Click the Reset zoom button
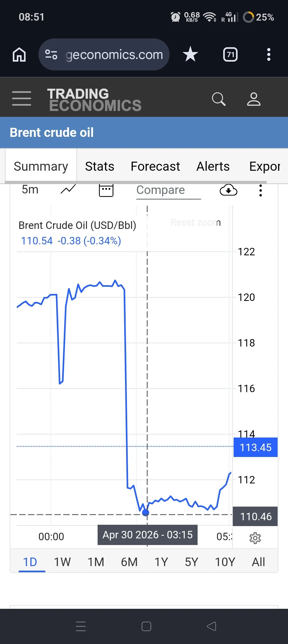 click(x=196, y=222)
